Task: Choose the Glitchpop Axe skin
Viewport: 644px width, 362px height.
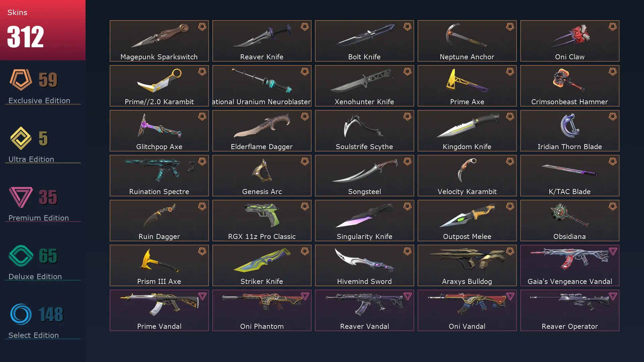Action: click(x=159, y=131)
